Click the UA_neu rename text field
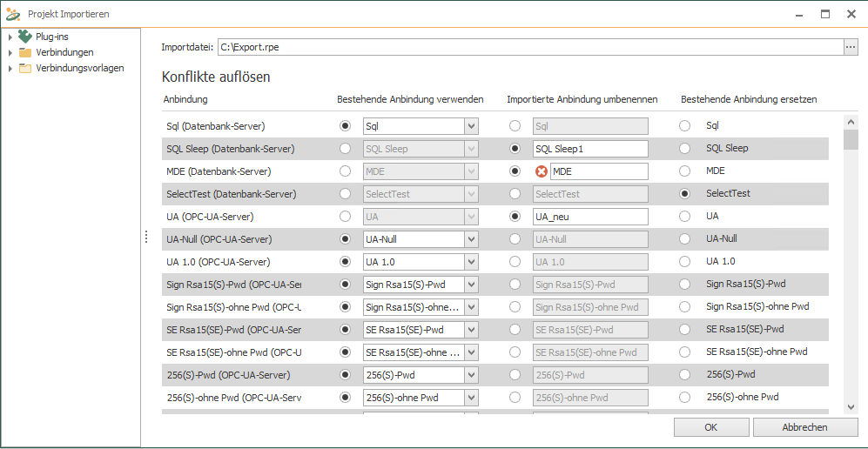This screenshot has height=449, width=868. [589, 217]
